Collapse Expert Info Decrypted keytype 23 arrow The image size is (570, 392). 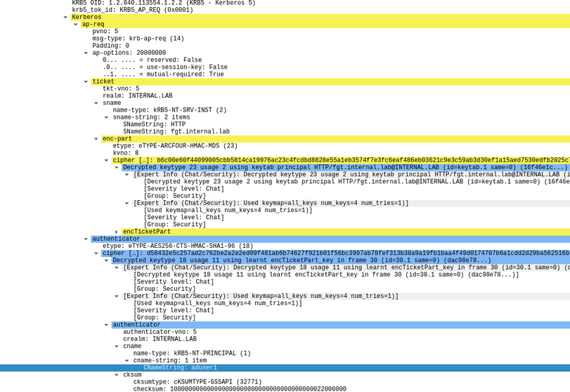(127, 175)
